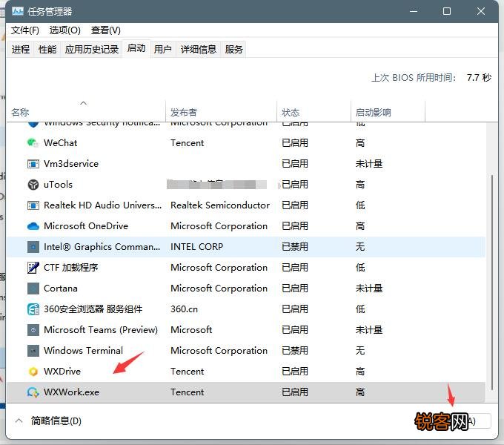
Task: Click the Realtek HD Audio icon
Action: click(33, 205)
